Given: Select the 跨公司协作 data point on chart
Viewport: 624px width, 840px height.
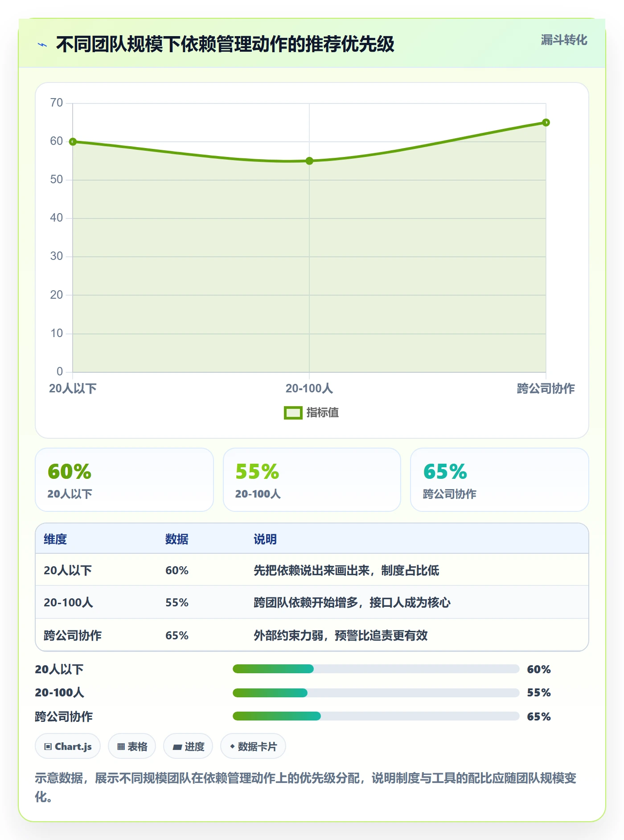Looking at the screenshot, I should pos(546,123).
